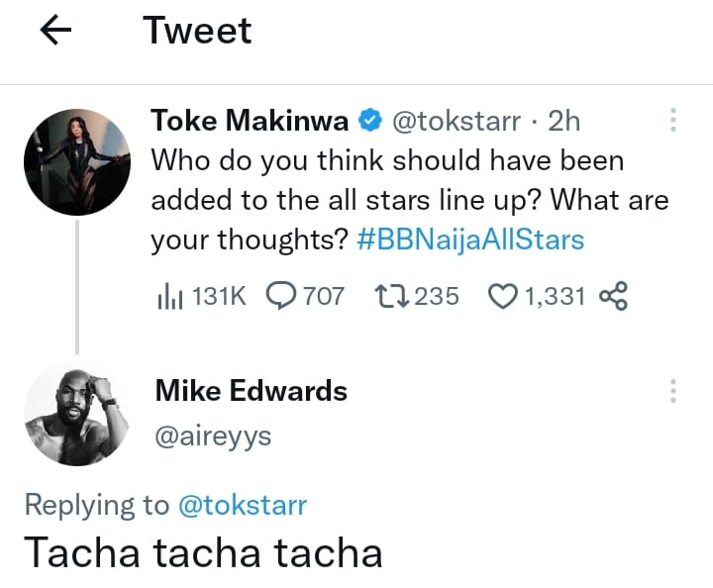Open Mike Edwards' profile picture
The height and width of the screenshot is (588, 713).
coord(76,412)
